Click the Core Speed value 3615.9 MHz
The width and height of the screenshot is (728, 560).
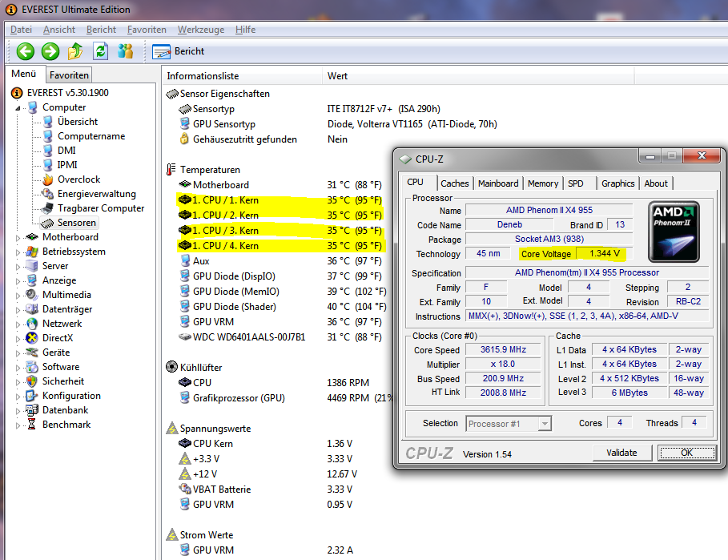point(503,349)
